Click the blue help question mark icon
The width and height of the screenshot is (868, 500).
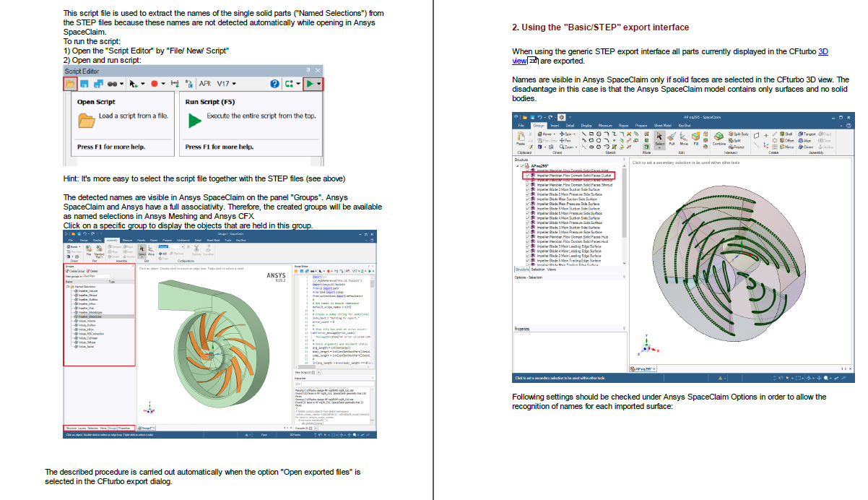click(275, 84)
